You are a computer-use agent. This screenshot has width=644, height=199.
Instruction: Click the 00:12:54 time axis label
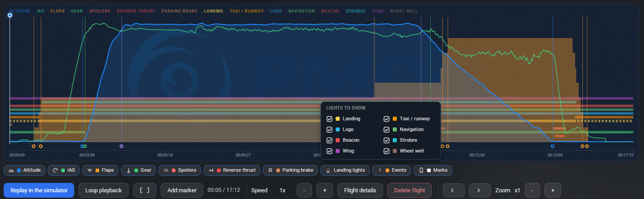[477, 155]
